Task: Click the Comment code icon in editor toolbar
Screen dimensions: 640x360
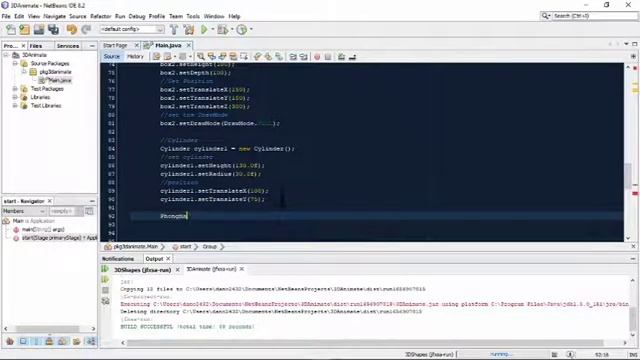Action: click(x=342, y=57)
